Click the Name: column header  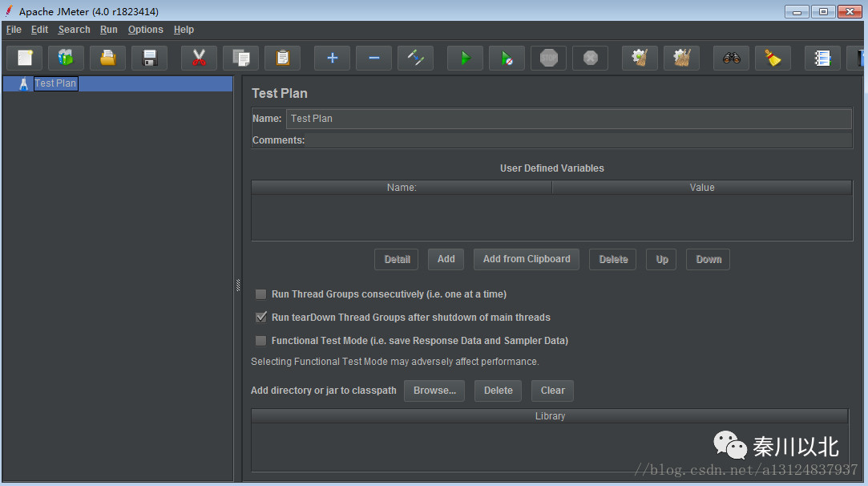[x=402, y=188]
